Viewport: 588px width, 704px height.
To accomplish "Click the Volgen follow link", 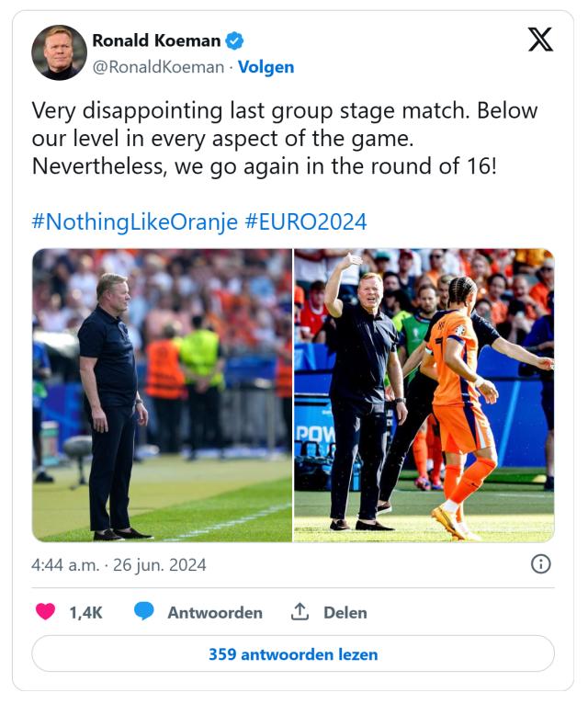I will [x=266, y=67].
